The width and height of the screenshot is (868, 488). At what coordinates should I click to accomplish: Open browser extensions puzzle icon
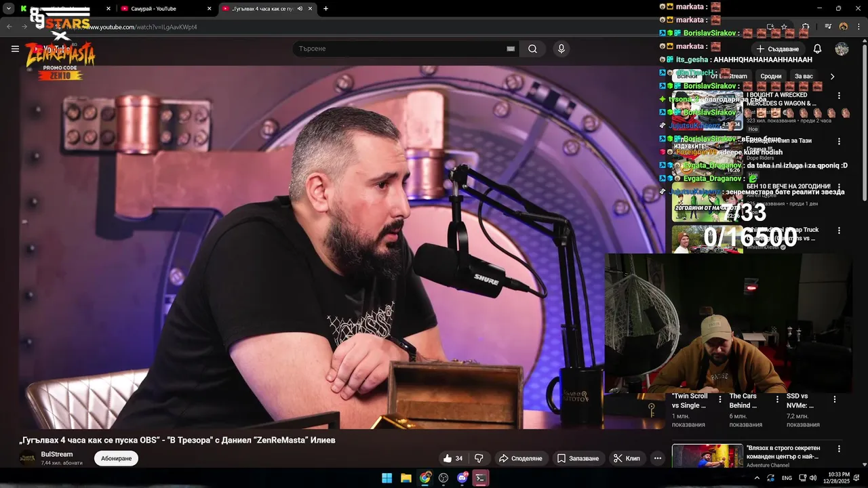tap(806, 26)
